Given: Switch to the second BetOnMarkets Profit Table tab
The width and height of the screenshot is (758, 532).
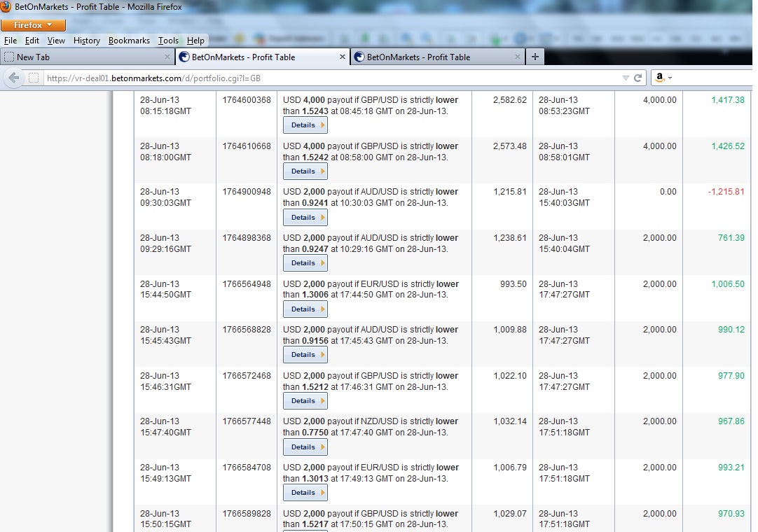Looking at the screenshot, I should 437,57.
